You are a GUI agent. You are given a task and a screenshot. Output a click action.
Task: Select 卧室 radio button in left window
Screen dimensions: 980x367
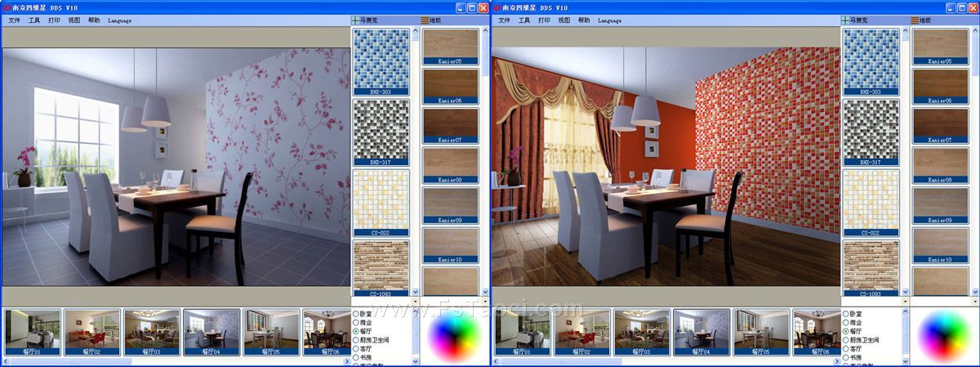coord(356,314)
